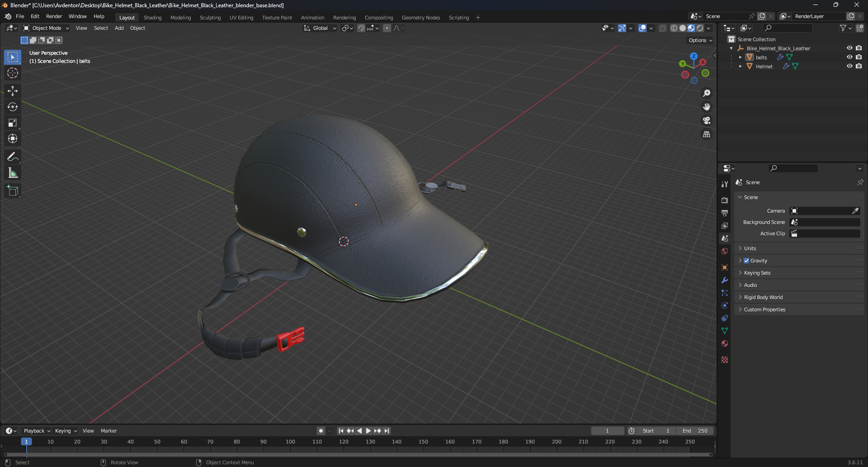The height and width of the screenshot is (467, 868).
Task: Open Global transform orientation dropdown
Action: pyautogui.click(x=320, y=28)
